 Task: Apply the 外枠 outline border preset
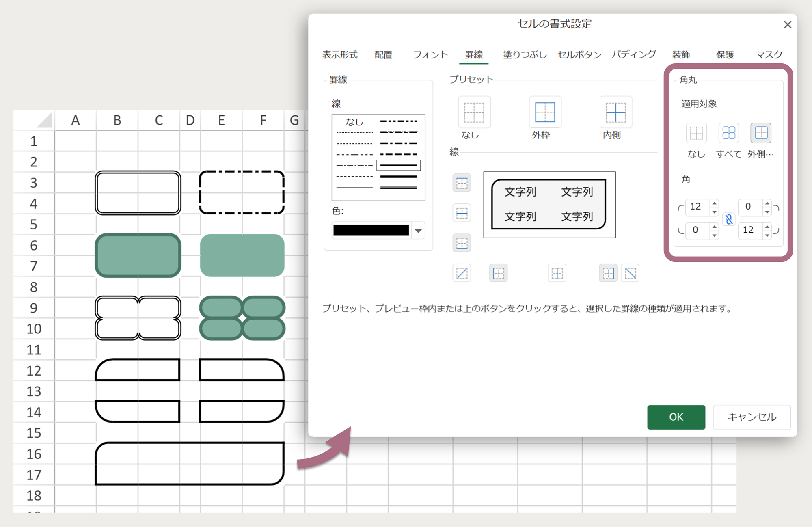click(x=545, y=112)
